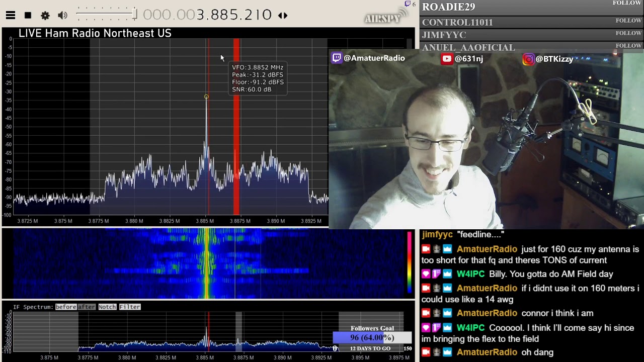Click the "Floor:-91.2 dBFS" tooltip line

tap(258, 82)
